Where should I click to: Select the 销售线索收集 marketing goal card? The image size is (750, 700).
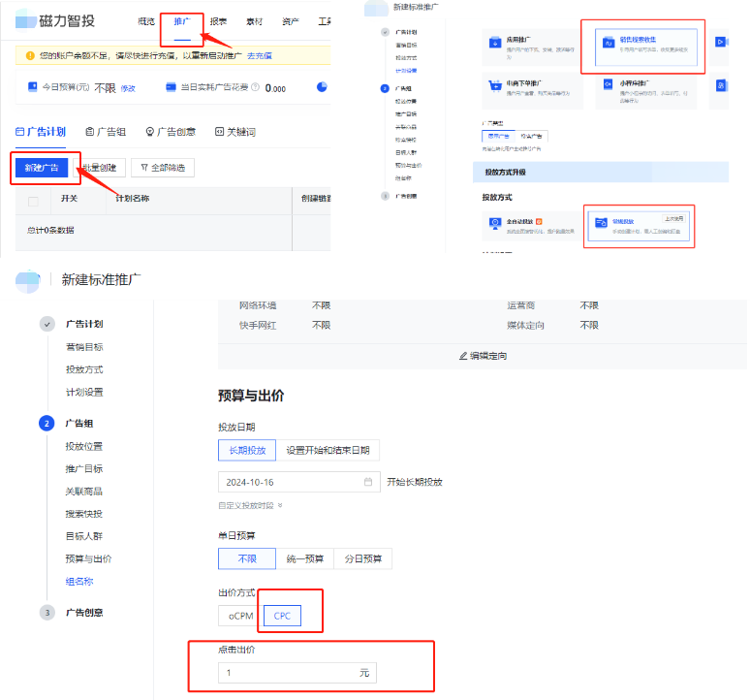pos(645,47)
